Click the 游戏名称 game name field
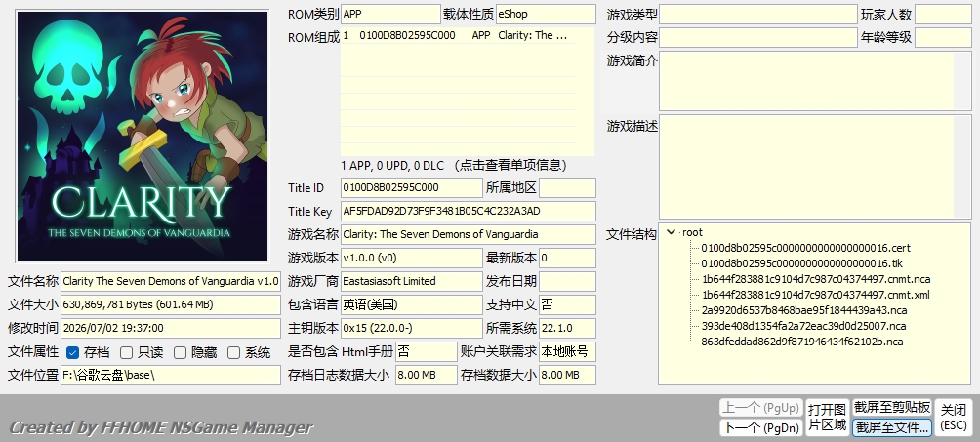980x442 pixels. tap(469, 234)
